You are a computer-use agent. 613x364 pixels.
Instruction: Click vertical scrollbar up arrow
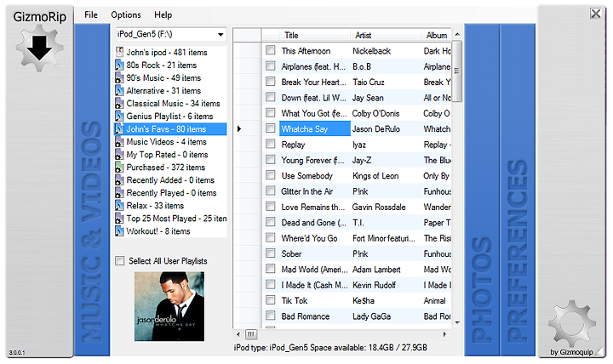tap(457, 35)
